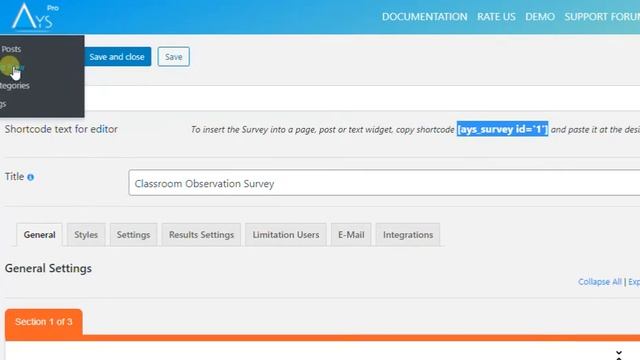This screenshot has width=640, height=360.
Task: Select Categories in the flyout menu
Action: [x=15, y=86]
